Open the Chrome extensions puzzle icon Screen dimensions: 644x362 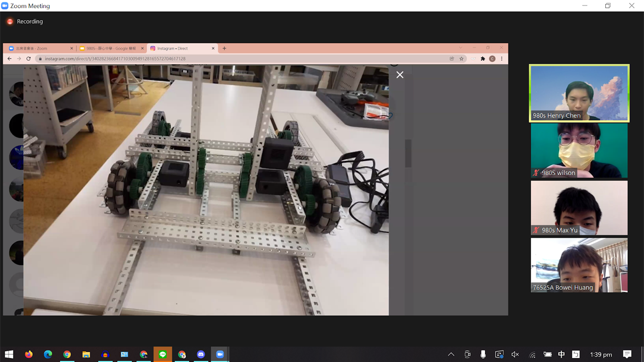click(483, 59)
